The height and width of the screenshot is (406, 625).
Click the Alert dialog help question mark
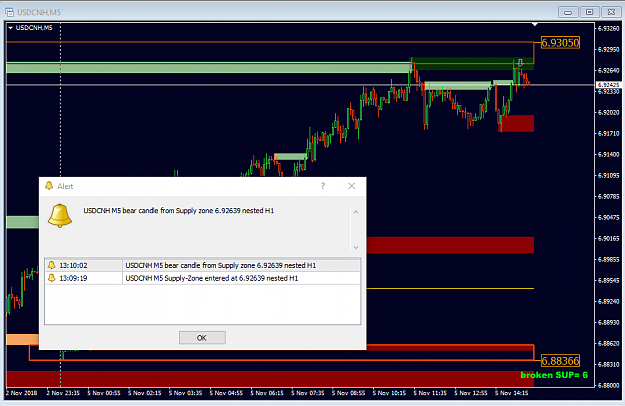(323, 186)
